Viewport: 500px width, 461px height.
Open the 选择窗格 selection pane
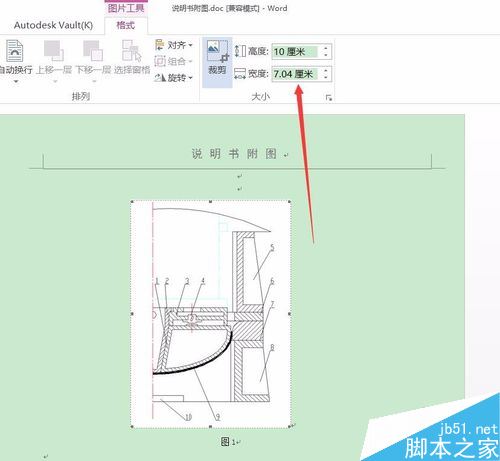pyautogui.click(x=132, y=57)
